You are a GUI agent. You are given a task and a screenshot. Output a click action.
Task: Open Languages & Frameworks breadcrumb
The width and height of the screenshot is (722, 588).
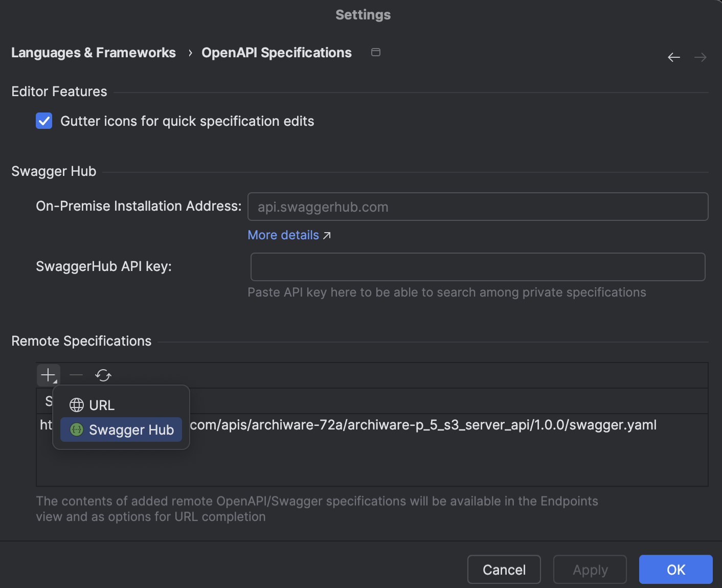94,52
